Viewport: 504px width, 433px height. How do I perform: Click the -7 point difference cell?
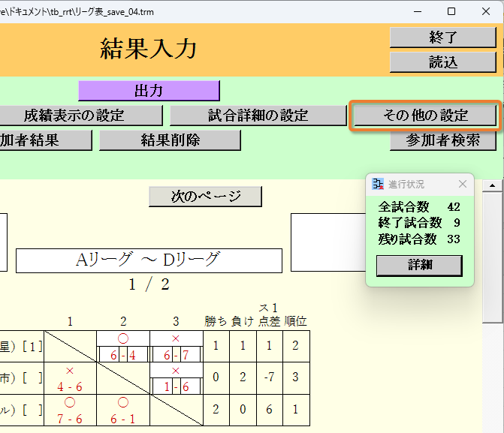[270, 377]
